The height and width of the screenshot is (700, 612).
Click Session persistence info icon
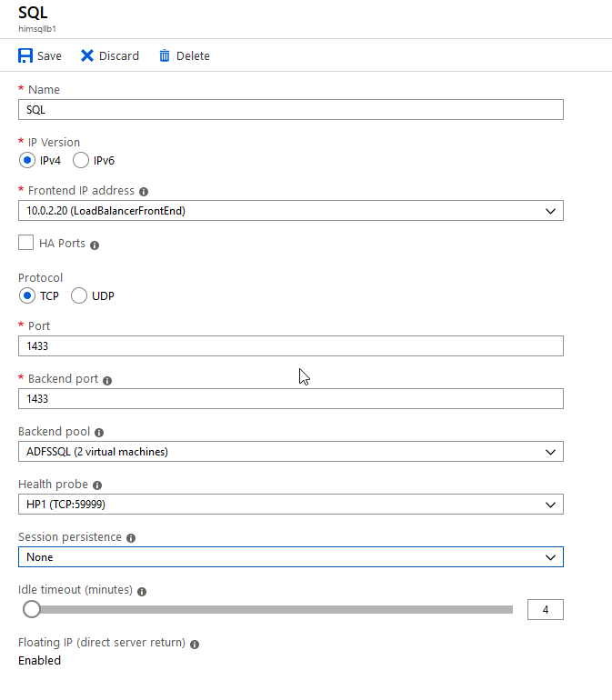point(131,538)
